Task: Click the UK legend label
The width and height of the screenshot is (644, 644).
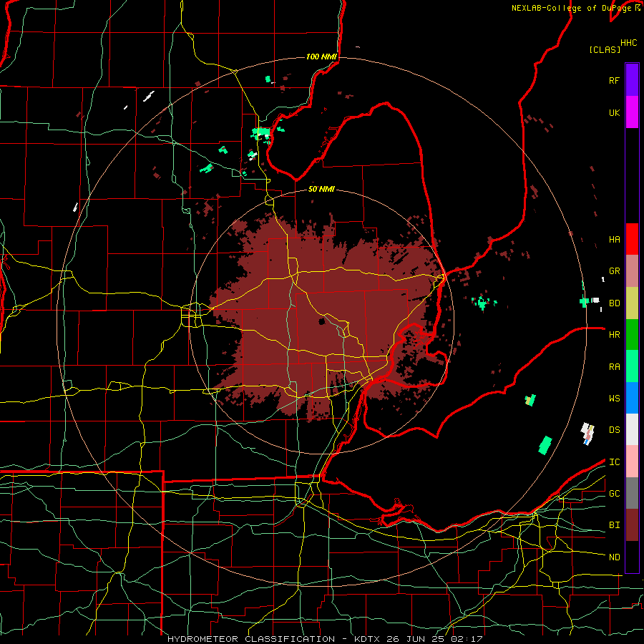Action: click(615, 112)
